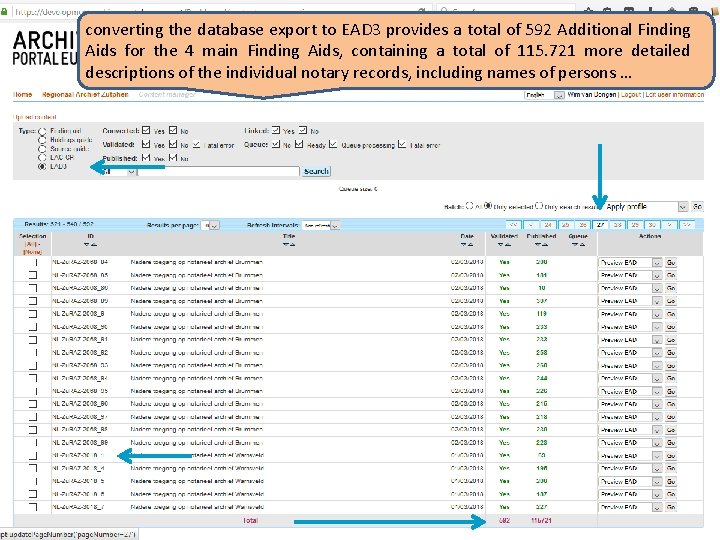
Task: Open the Refresh interval dropdown
Action: 321,225
